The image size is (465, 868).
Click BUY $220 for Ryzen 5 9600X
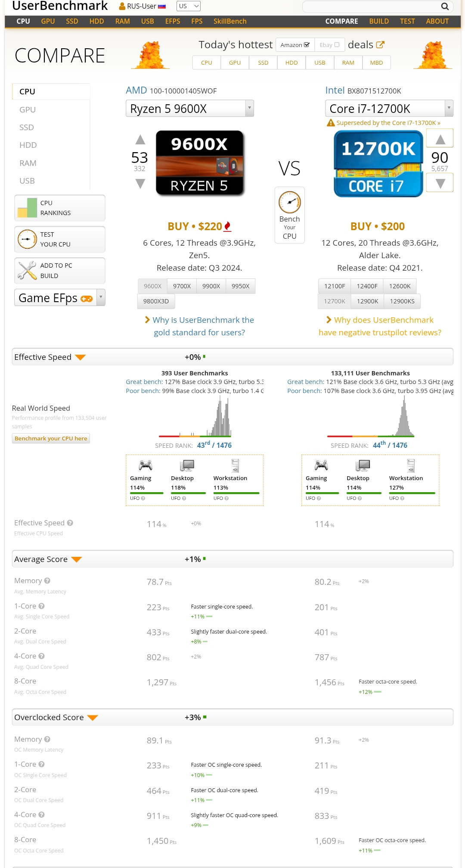(x=195, y=226)
